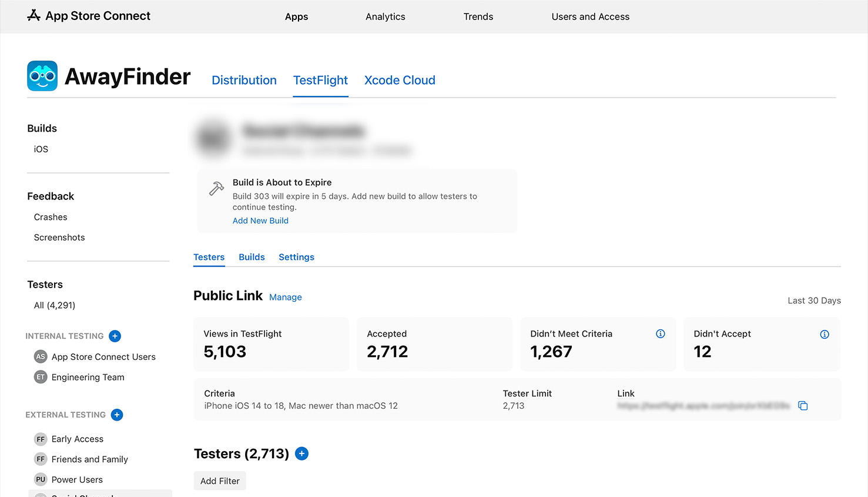Viewport: 868px width, 497px height.
Task: Show info for Didn't Meet Criteria
Action: (661, 334)
